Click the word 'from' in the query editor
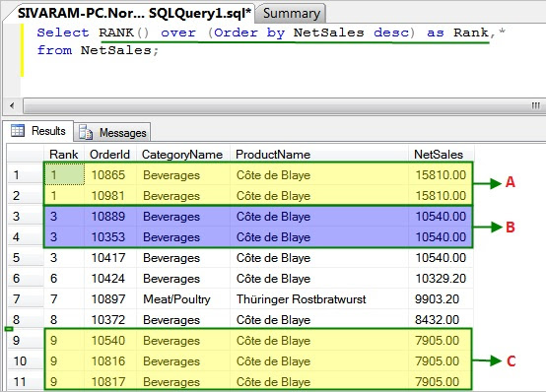546x392 pixels. (x=54, y=50)
